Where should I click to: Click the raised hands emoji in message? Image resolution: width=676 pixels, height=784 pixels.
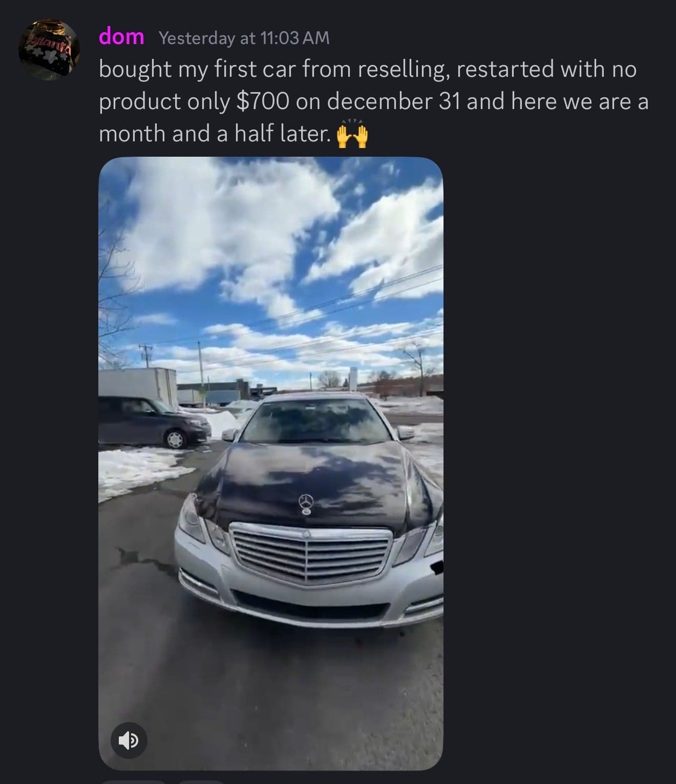point(352,134)
